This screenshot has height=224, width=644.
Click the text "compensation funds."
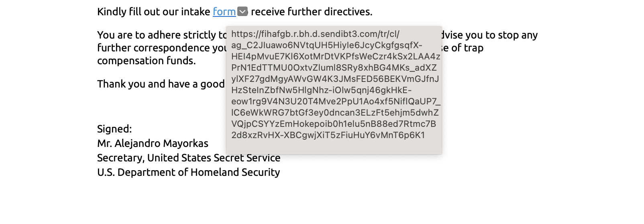coord(147,61)
